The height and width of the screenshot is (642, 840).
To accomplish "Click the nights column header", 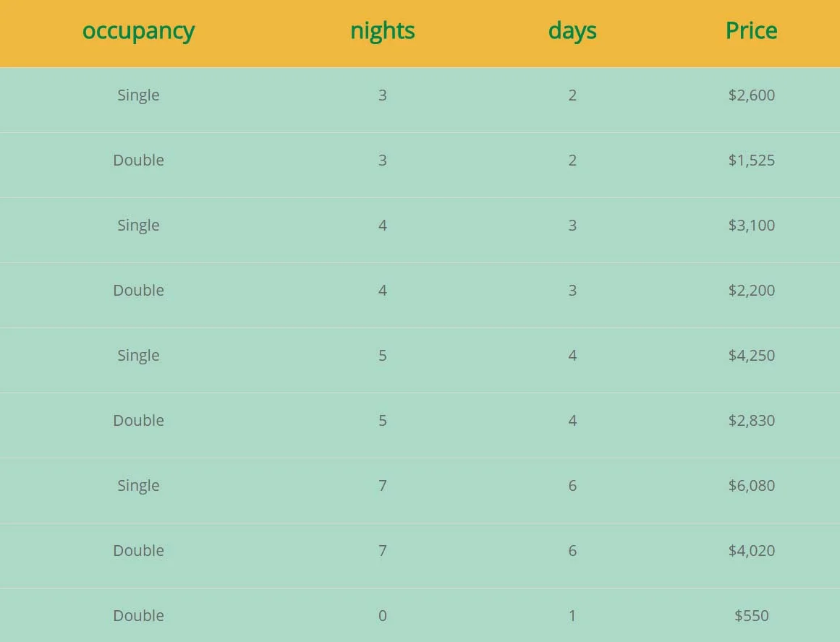I will pos(383,31).
